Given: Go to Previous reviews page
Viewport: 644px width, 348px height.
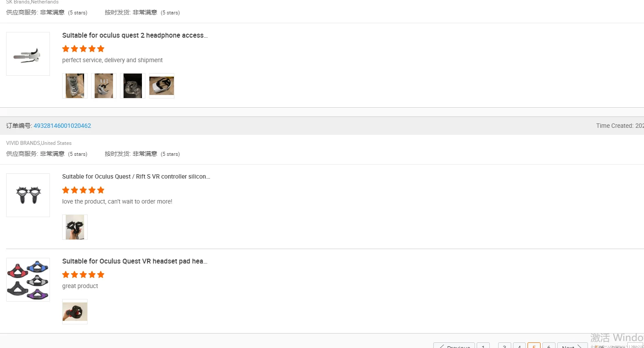Looking at the screenshot, I should click(454, 345).
